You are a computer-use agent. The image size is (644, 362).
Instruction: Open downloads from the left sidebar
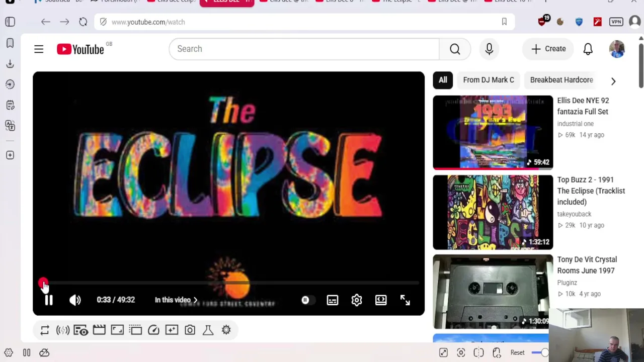click(x=10, y=64)
